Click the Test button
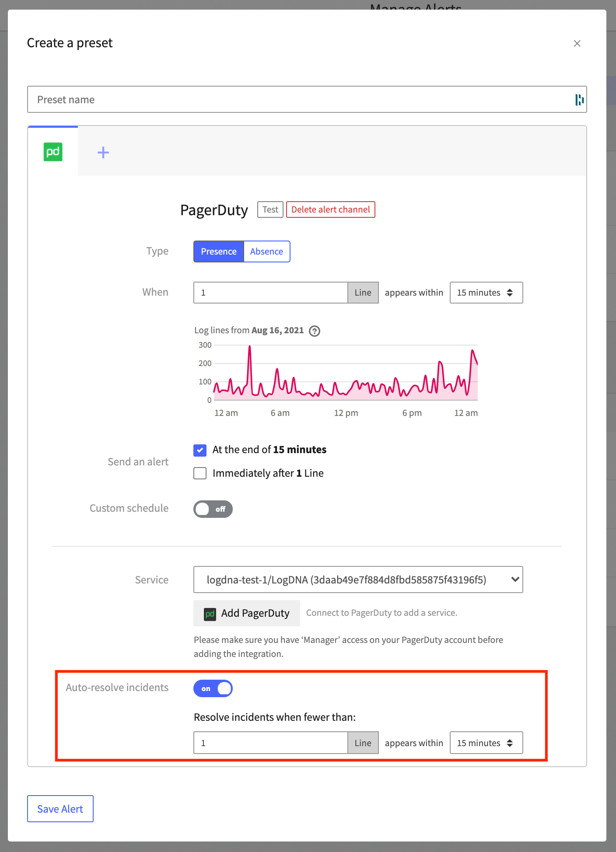Image resolution: width=616 pixels, height=852 pixels. 270,210
